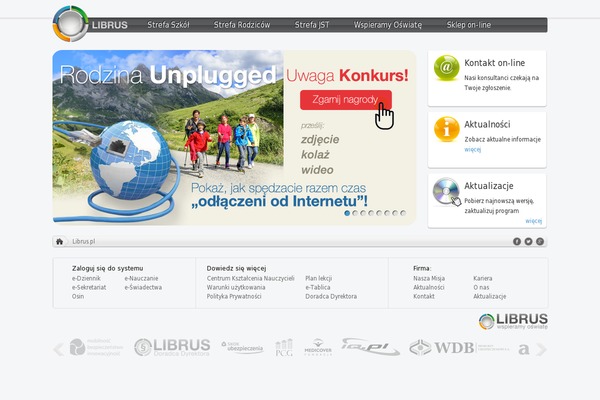Click the ubezpieczenia partner logo

(242, 348)
